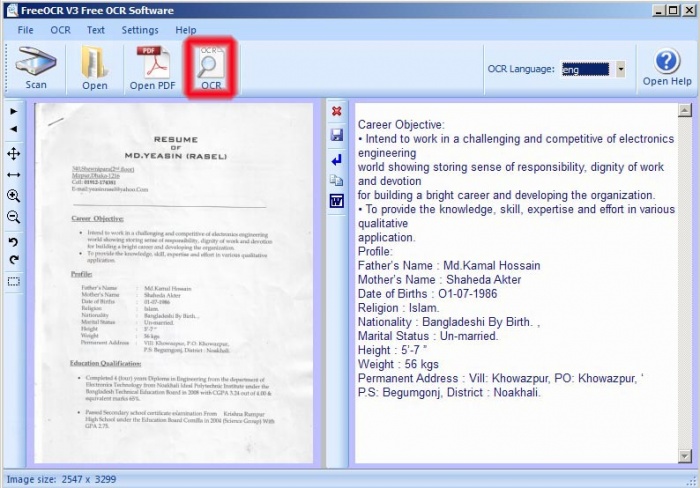Click the text pane scroll up arrow
The image size is (700, 488).
coord(684,110)
